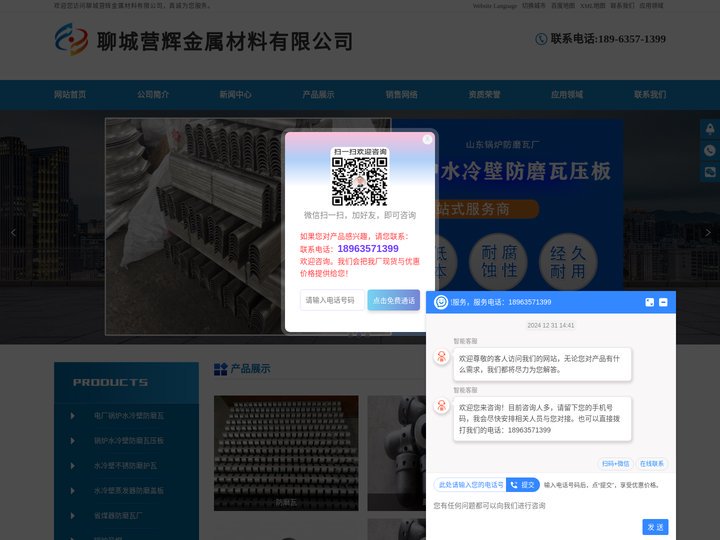Open the 公司简介 navigation item
This screenshot has height=540, width=720.
click(x=153, y=95)
